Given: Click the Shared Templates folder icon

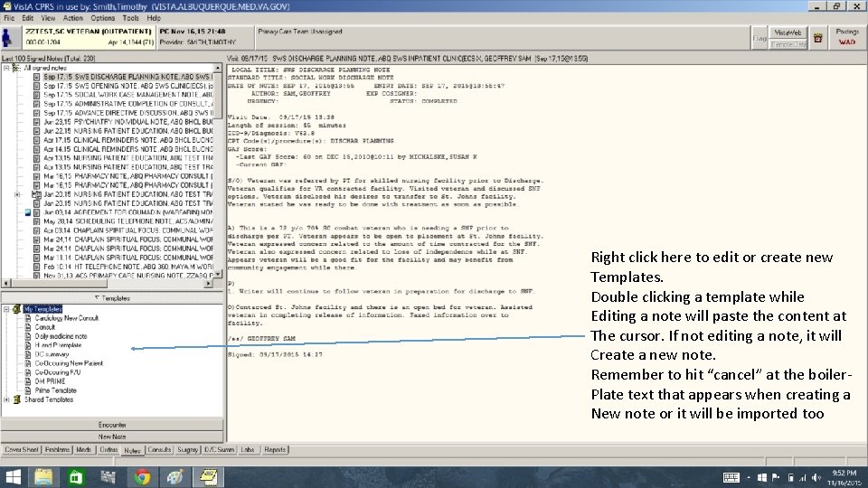Looking at the screenshot, I should [16, 399].
